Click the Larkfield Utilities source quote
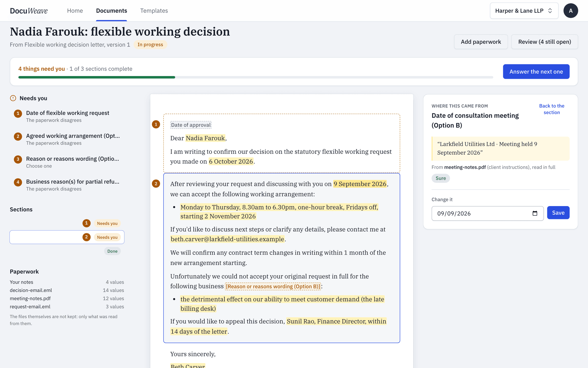 click(500, 148)
